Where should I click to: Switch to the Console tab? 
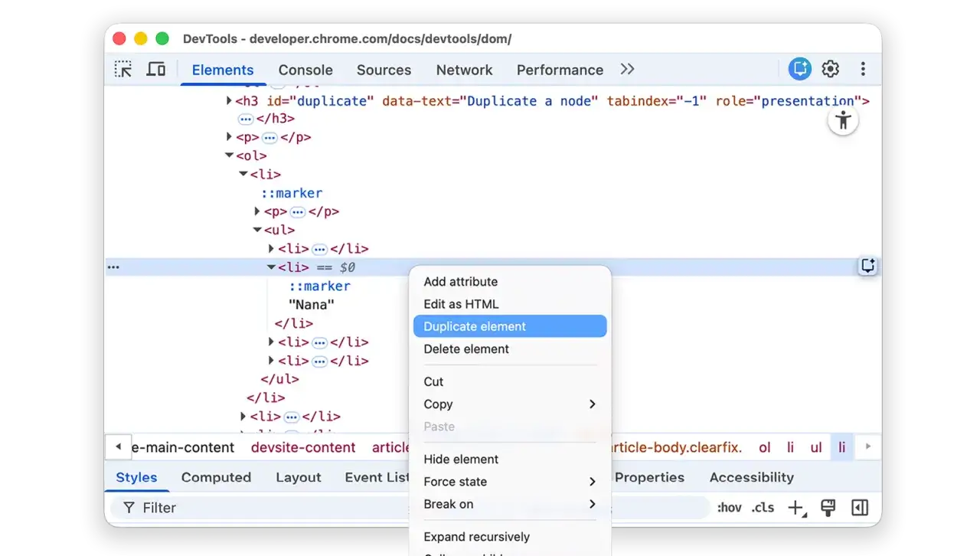pos(305,70)
